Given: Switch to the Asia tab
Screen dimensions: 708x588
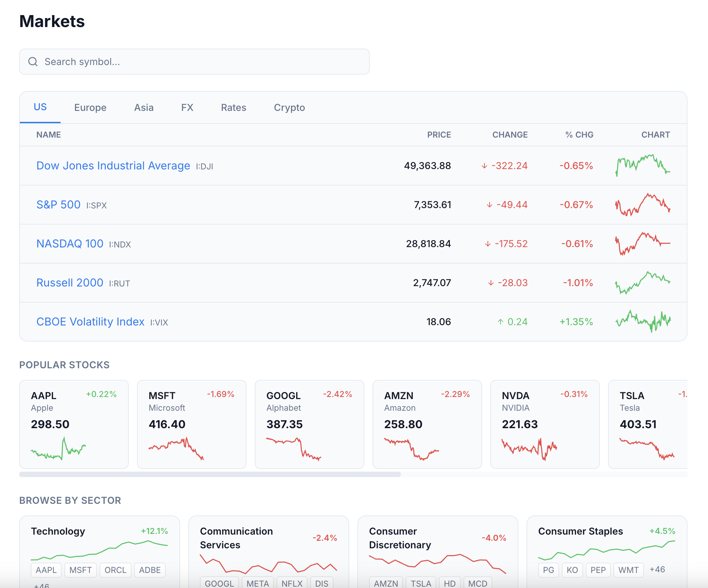Looking at the screenshot, I should coord(144,107).
